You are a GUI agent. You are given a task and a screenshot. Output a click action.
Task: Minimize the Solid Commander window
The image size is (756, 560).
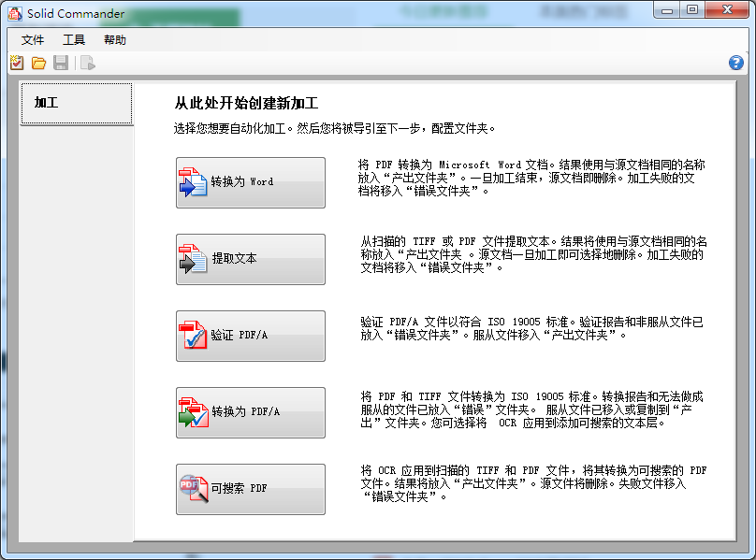coord(667,9)
